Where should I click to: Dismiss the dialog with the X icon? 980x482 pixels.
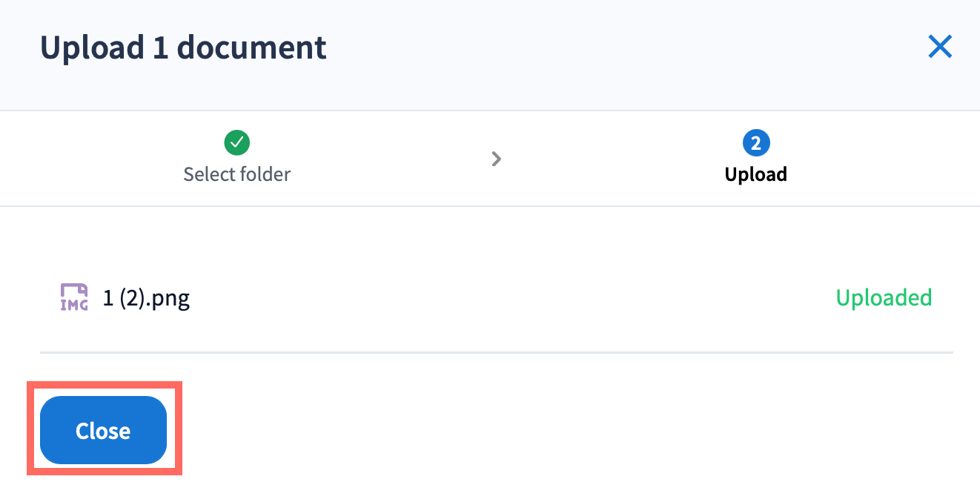(x=940, y=47)
